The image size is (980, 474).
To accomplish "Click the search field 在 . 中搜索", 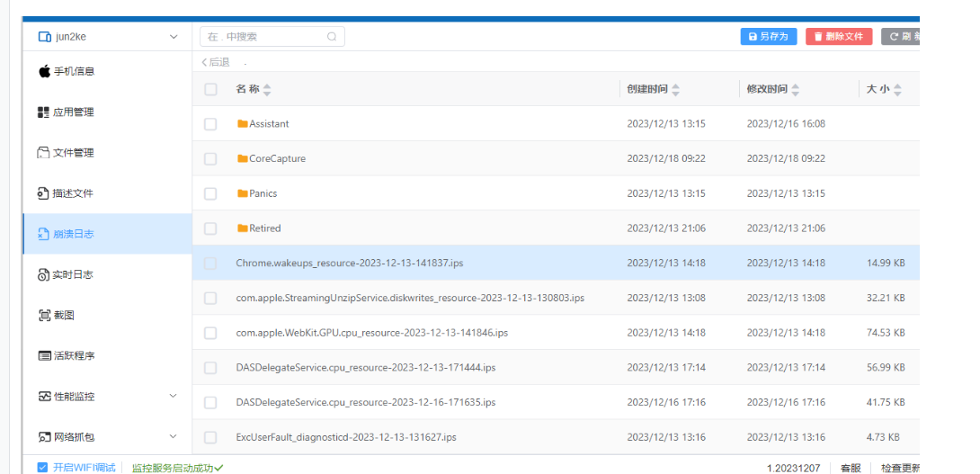I will (272, 36).
